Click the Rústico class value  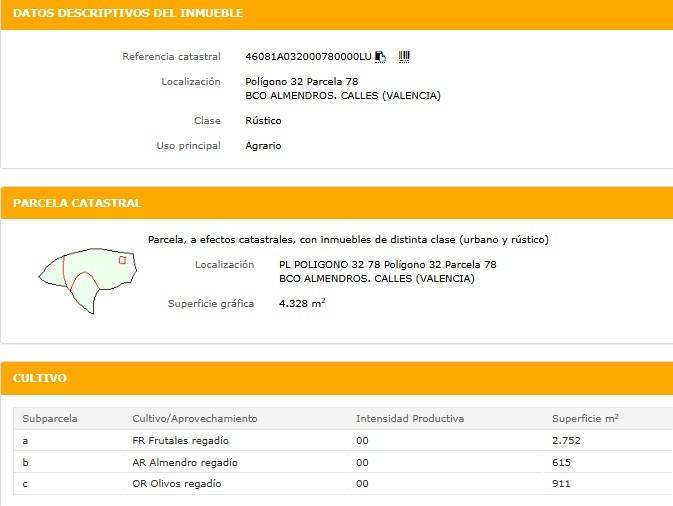coord(263,121)
